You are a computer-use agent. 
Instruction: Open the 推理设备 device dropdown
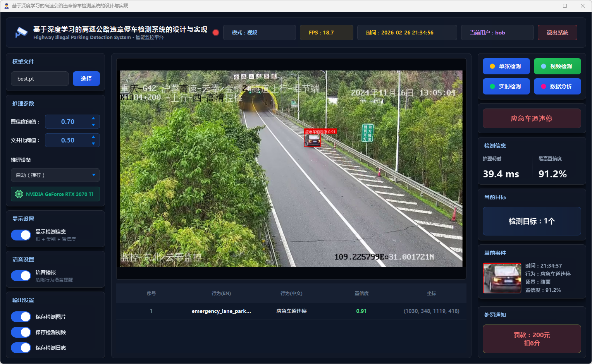tap(55, 175)
